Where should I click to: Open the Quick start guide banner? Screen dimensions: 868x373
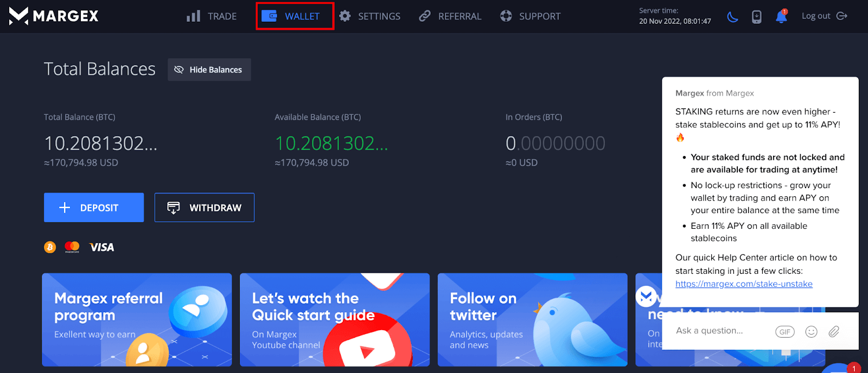coord(335,320)
